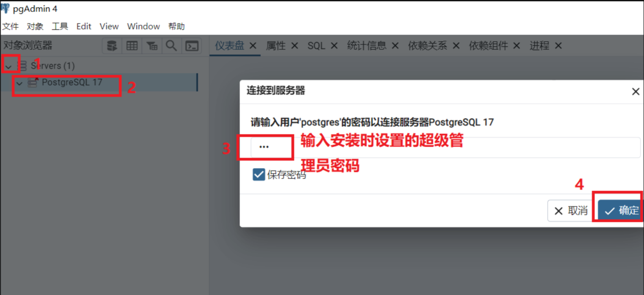644x295 pixels.
Task: Close the SQL tab
Action: pyautogui.click(x=334, y=46)
